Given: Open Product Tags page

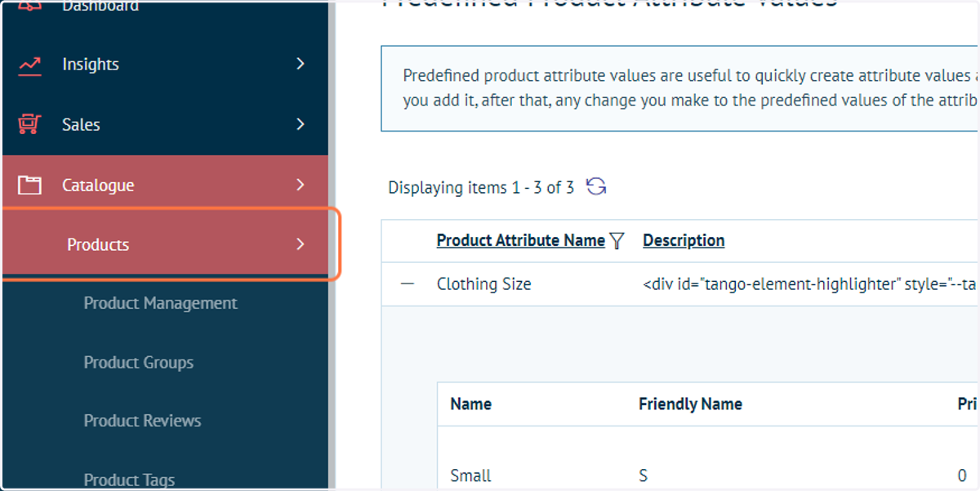Looking at the screenshot, I should tap(129, 480).
